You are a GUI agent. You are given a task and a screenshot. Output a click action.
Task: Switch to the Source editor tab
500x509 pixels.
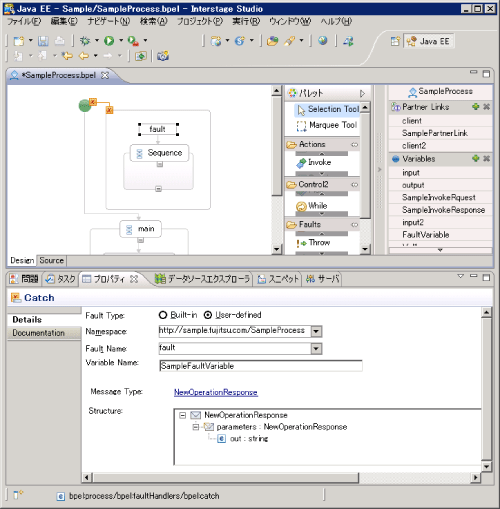[x=52, y=260]
